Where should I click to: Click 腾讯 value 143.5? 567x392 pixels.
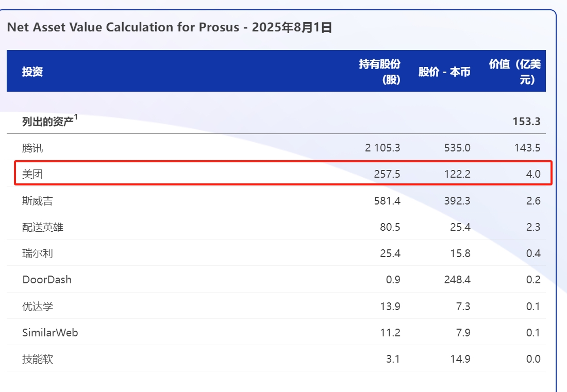click(528, 148)
